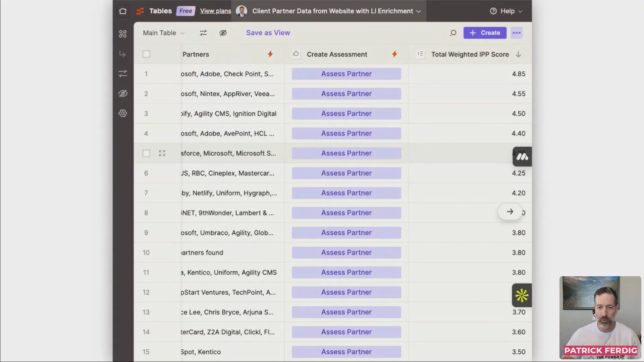Click Assess Partner in row 14
Viewport: 644px width, 362px height.
pos(346,332)
